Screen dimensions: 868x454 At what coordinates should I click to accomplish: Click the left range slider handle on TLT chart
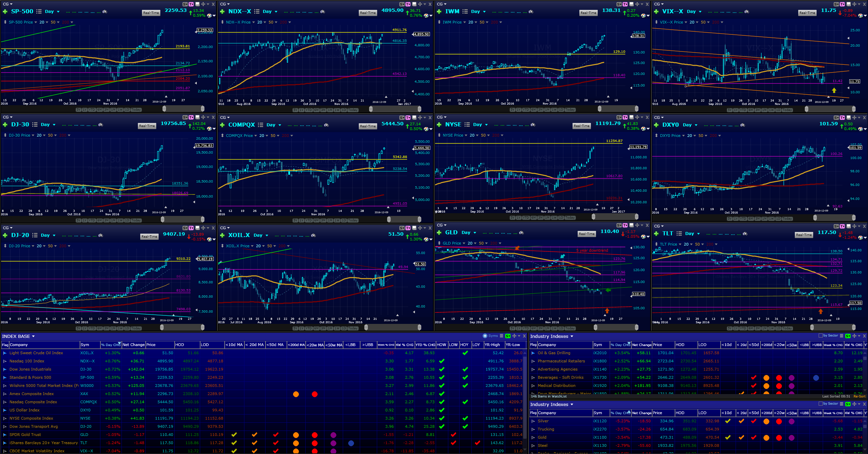pyautogui.click(x=812, y=327)
